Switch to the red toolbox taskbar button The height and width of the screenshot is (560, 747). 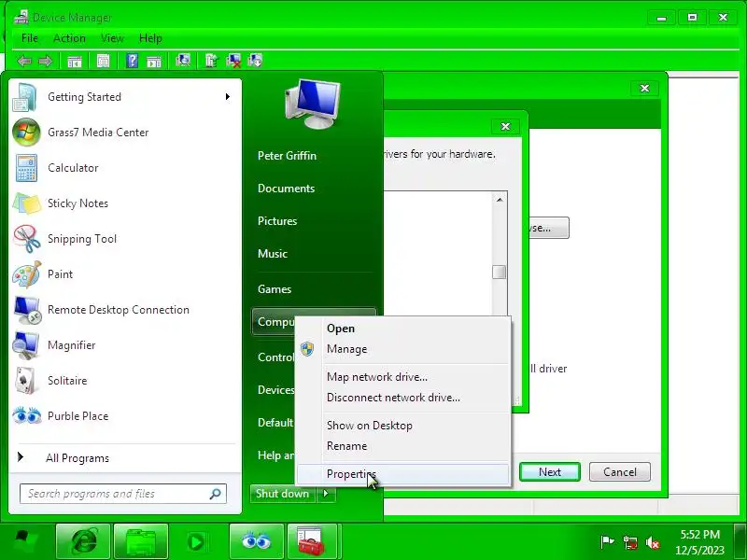(x=312, y=542)
